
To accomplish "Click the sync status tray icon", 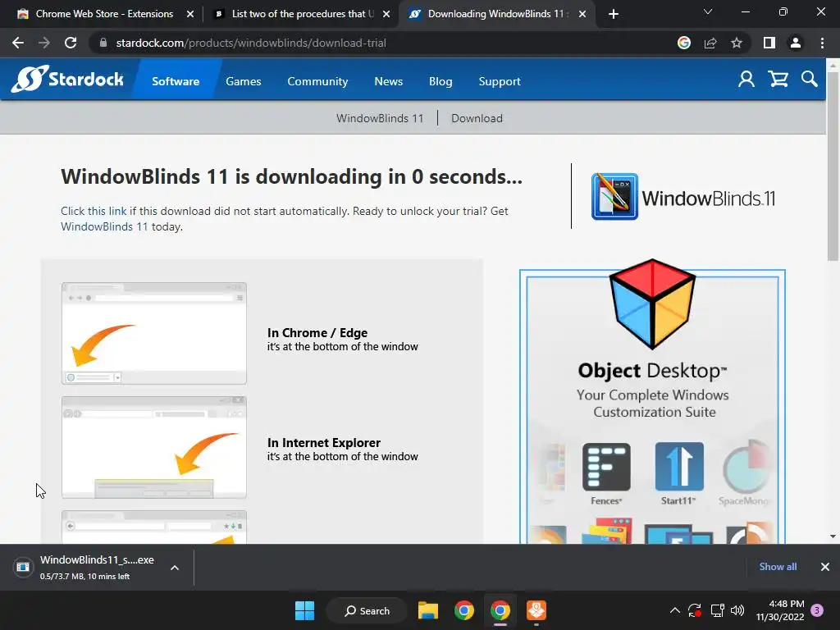I will [x=695, y=610].
